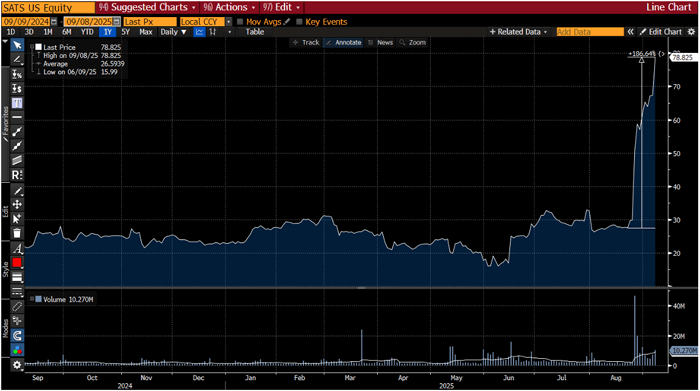Select the 5Y range tab
The image size is (700, 391).
(126, 32)
